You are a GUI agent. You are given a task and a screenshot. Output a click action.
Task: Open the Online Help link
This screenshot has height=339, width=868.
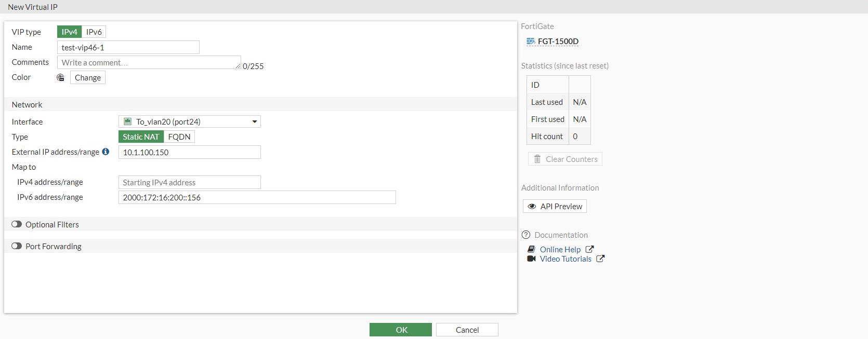pos(560,250)
